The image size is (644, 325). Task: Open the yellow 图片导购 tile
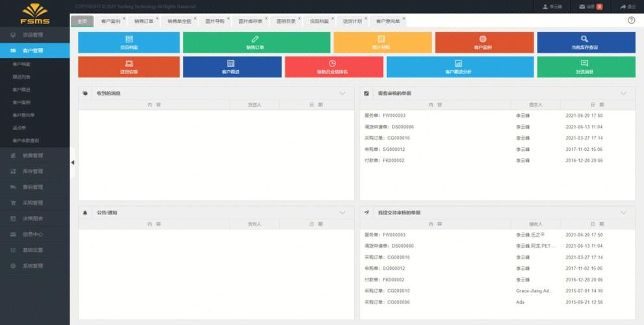tap(383, 43)
